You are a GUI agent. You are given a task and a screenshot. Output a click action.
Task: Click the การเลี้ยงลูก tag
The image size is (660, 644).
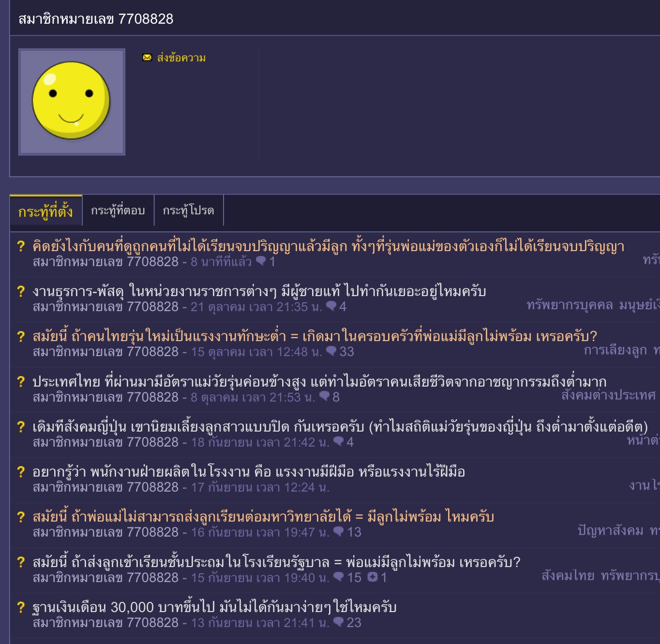point(615,350)
